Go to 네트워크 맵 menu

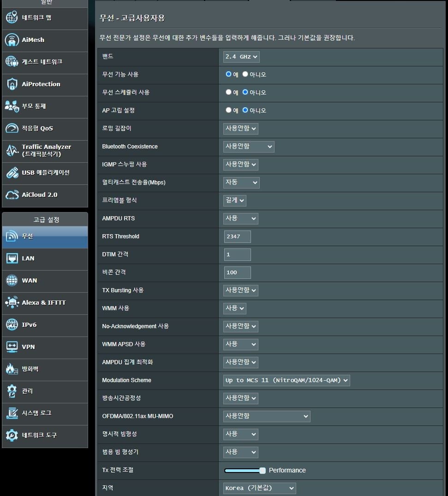(x=45, y=18)
